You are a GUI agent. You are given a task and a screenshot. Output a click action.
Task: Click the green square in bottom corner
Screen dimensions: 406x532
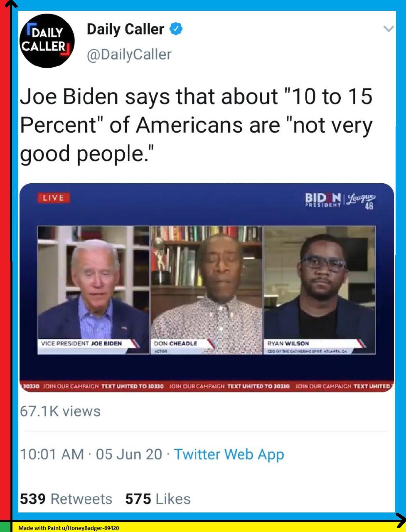[x=5, y=527]
